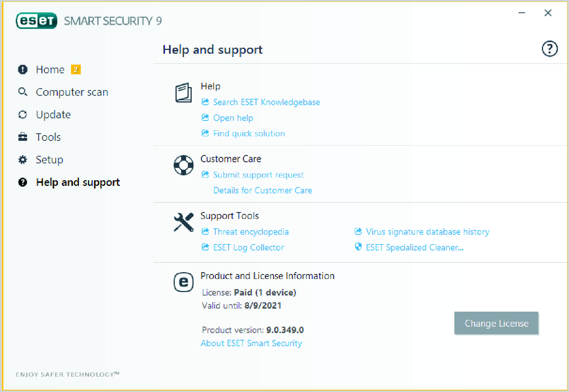Open About ESET Smart Security link
Image resolution: width=569 pixels, height=392 pixels.
(x=251, y=343)
